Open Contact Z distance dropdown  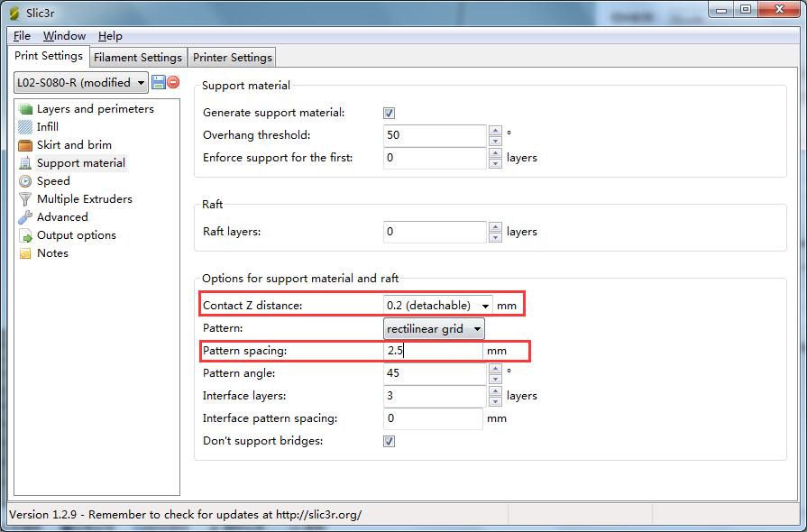coord(485,306)
